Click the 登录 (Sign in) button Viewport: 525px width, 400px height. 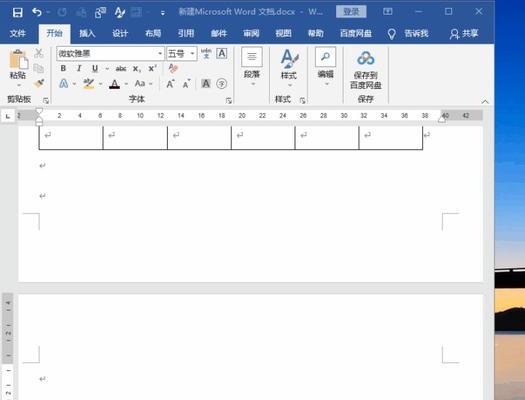351,12
